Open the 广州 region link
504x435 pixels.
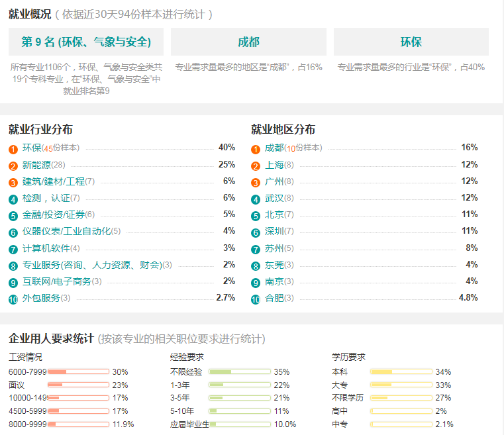point(274,181)
